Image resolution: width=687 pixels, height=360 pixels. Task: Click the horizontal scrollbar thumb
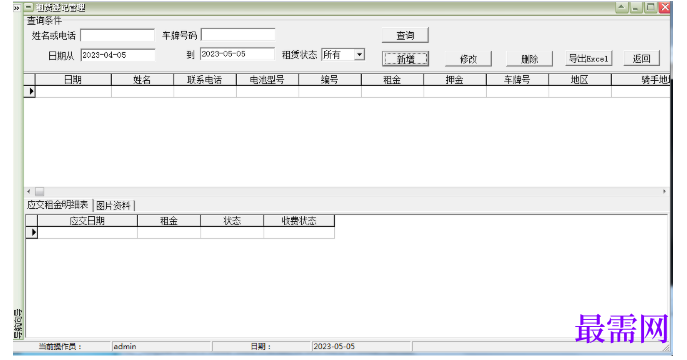pyautogui.click(x=39, y=191)
